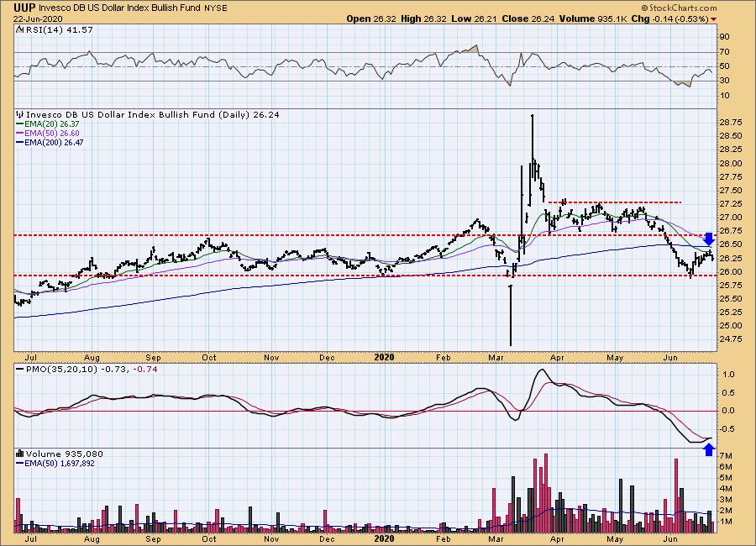Click the green EMA(20) legend line
This screenshot has width=756, height=546.
[x=20, y=124]
